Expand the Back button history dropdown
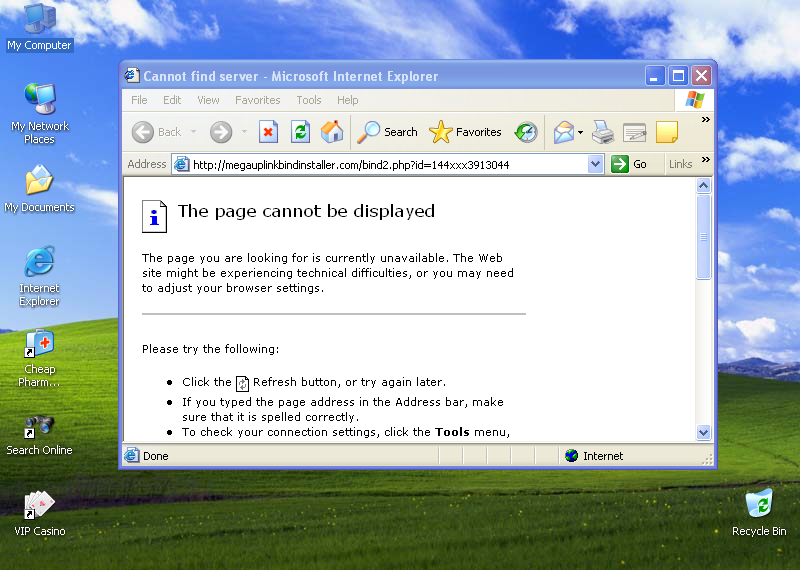800x570 pixels. pos(193,132)
